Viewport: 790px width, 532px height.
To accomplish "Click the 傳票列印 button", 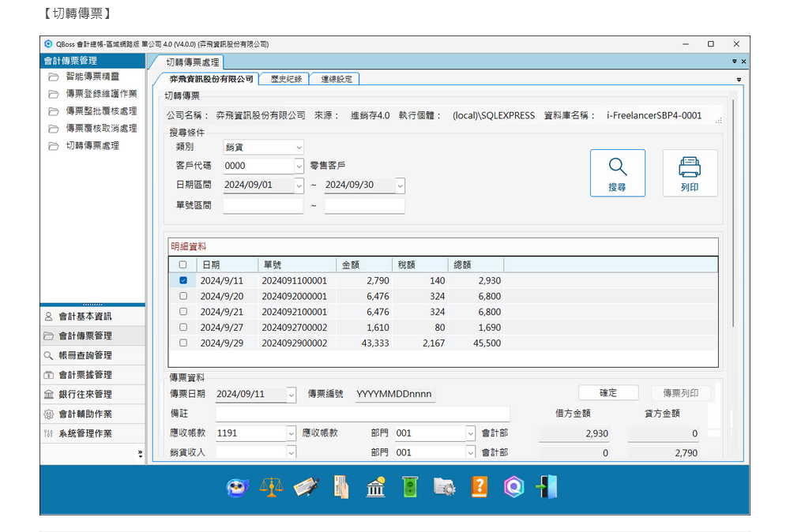I will [681, 392].
